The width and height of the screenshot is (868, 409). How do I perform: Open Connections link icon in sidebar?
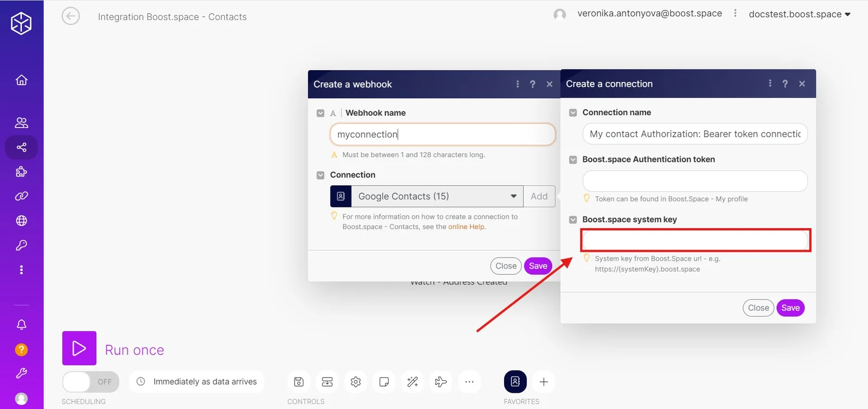[x=21, y=196]
